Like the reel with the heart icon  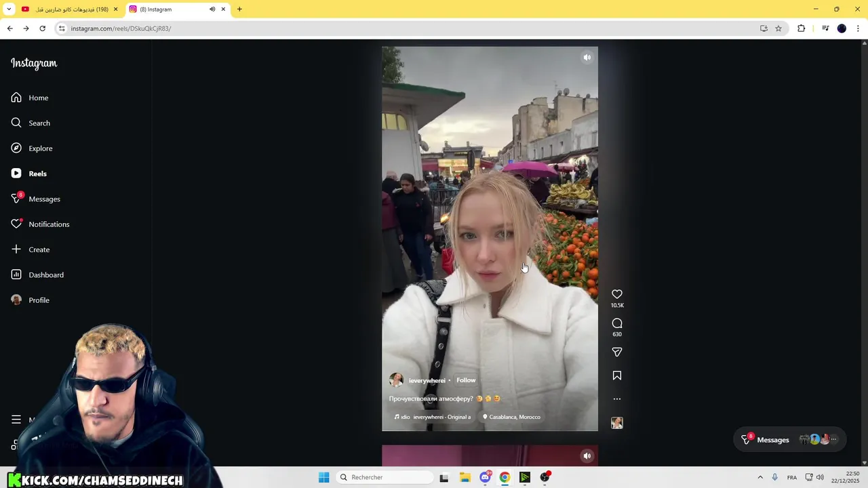(617, 294)
